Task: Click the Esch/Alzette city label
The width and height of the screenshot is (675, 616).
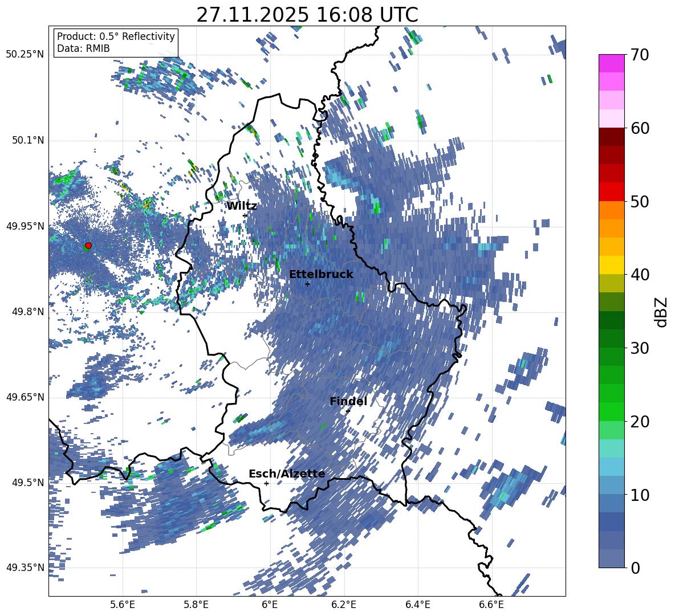Action: pos(287,474)
